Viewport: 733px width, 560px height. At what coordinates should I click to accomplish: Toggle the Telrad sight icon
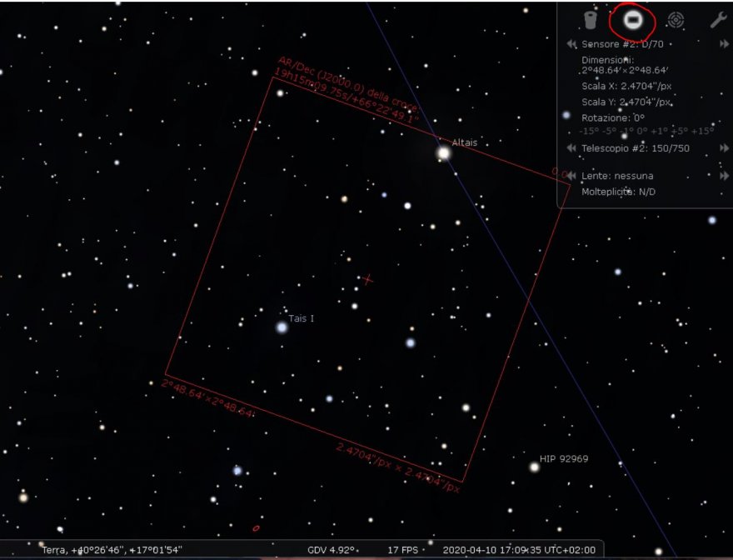676,20
